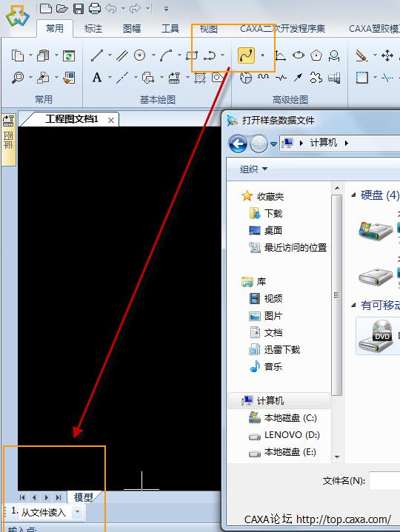Collapse the 硬盘 (4) group
400x532 pixels.
pyautogui.click(x=353, y=195)
